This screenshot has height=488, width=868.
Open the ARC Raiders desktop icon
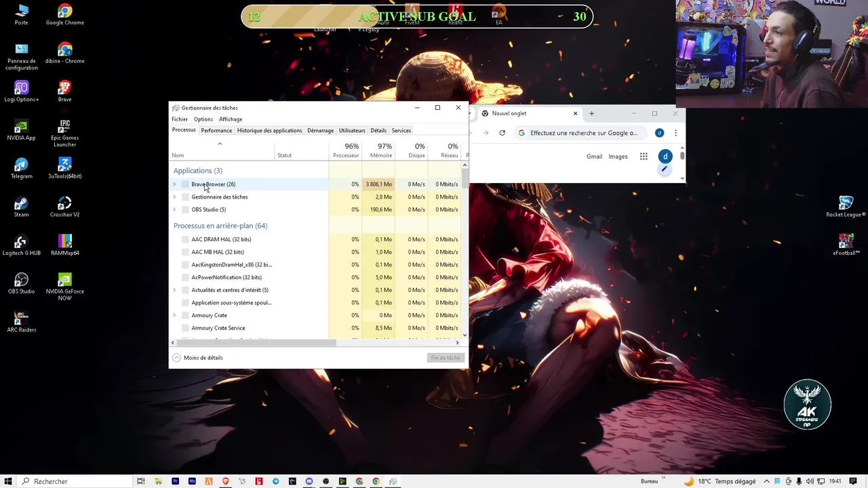[x=21, y=323]
